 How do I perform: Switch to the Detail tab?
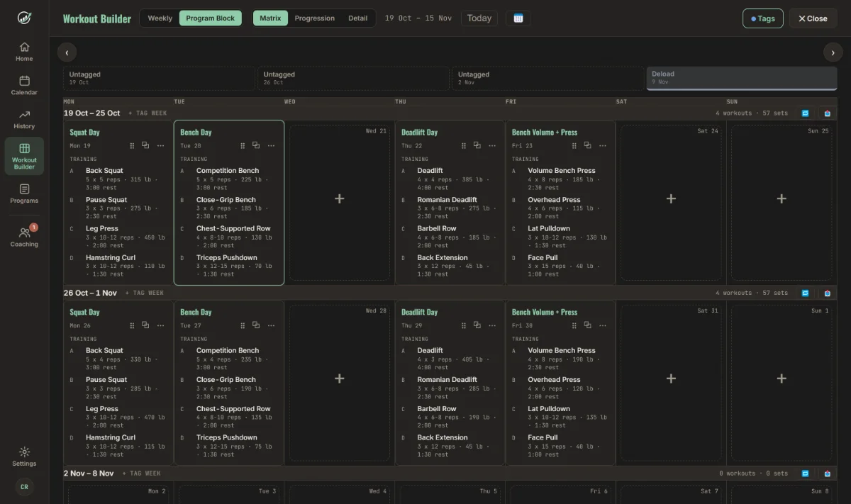(x=358, y=18)
